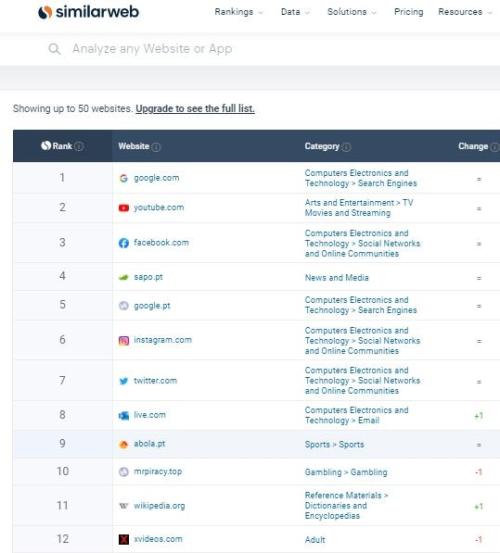Click twitter.com's Social Networks category link

tap(362, 381)
